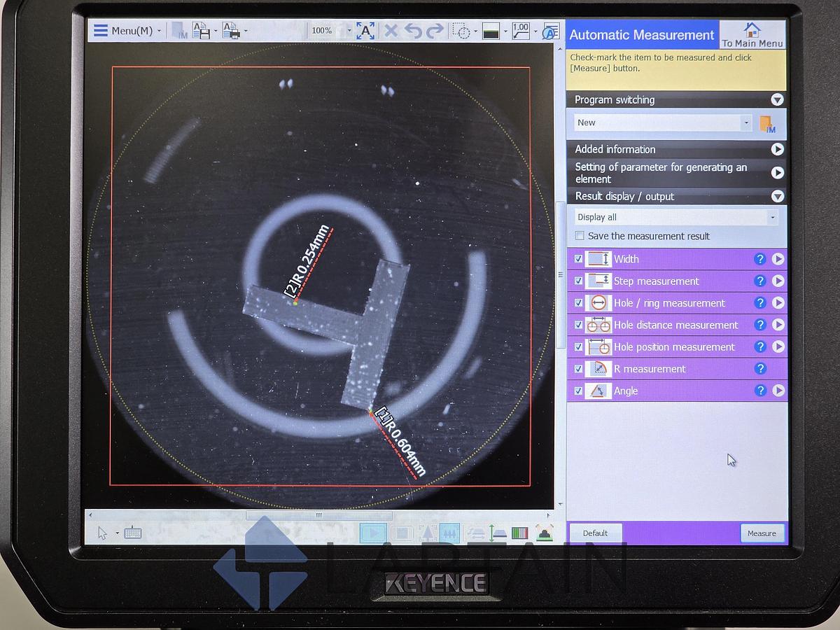Click arrow button for Hole distance measurement
Image resolution: width=840 pixels, height=630 pixels.
click(778, 325)
